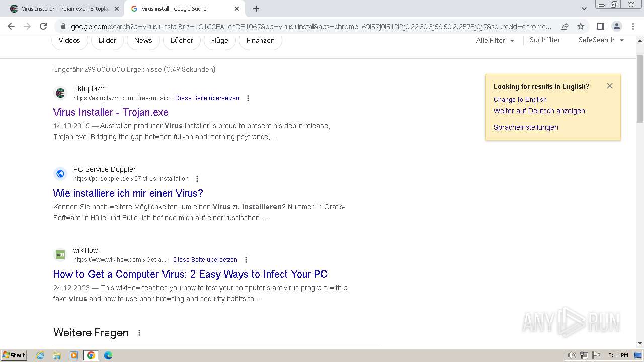Open Wie installiere ich mir einen Virus? result
644x362 pixels.
pyautogui.click(x=128, y=193)
